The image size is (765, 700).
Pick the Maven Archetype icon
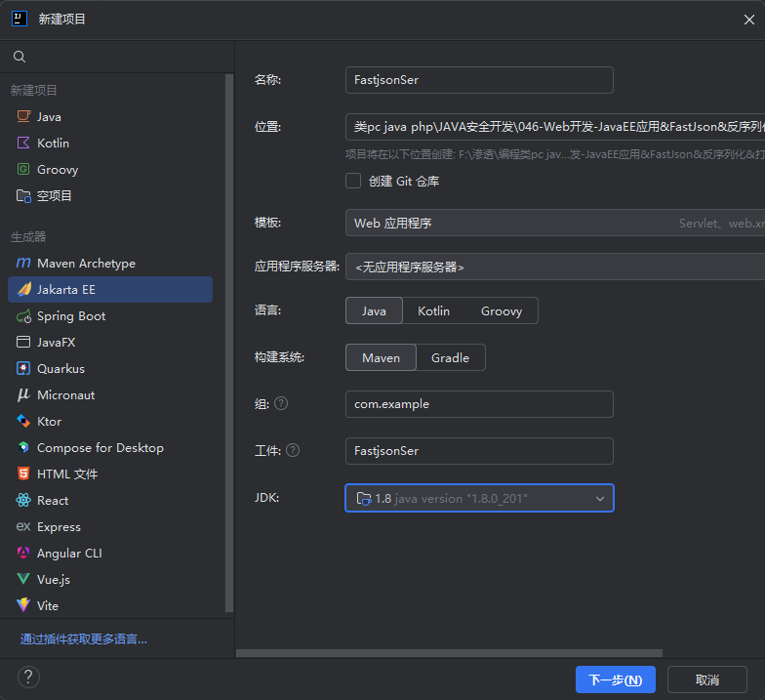coord(23,263)
